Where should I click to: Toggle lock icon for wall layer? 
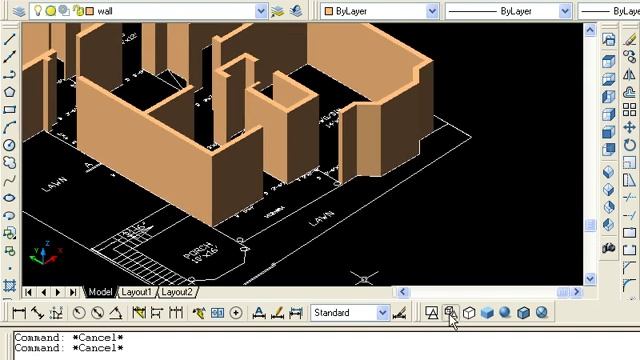[78, 11]
